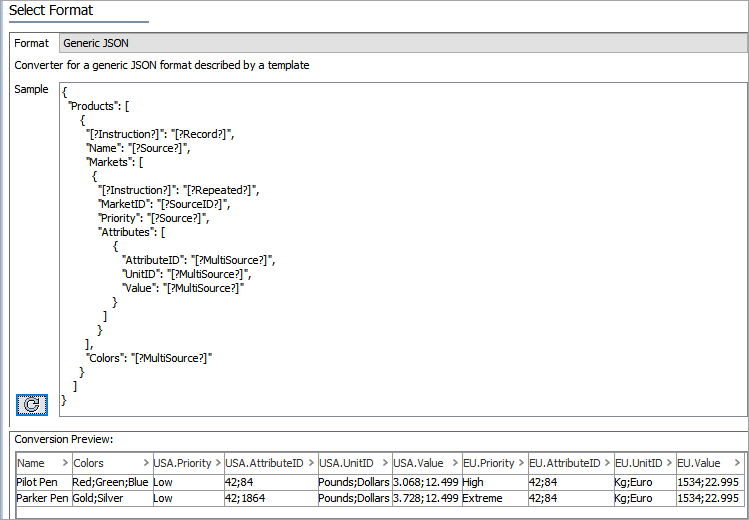
Task: Click the Select Format heading
Action: (50, 10)
